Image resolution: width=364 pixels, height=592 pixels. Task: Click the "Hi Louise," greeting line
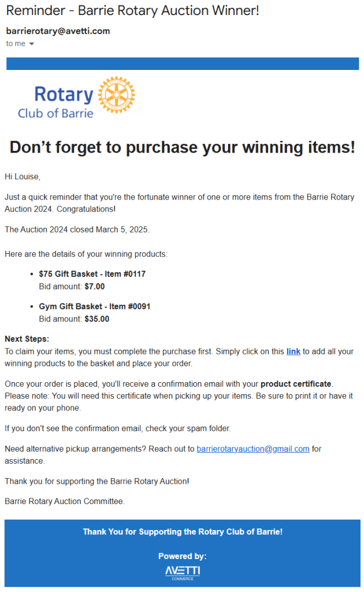pos(23,177)
